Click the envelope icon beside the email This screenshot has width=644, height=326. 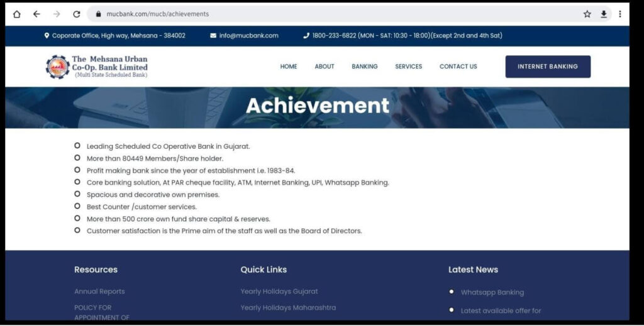(x=213, y=36)
